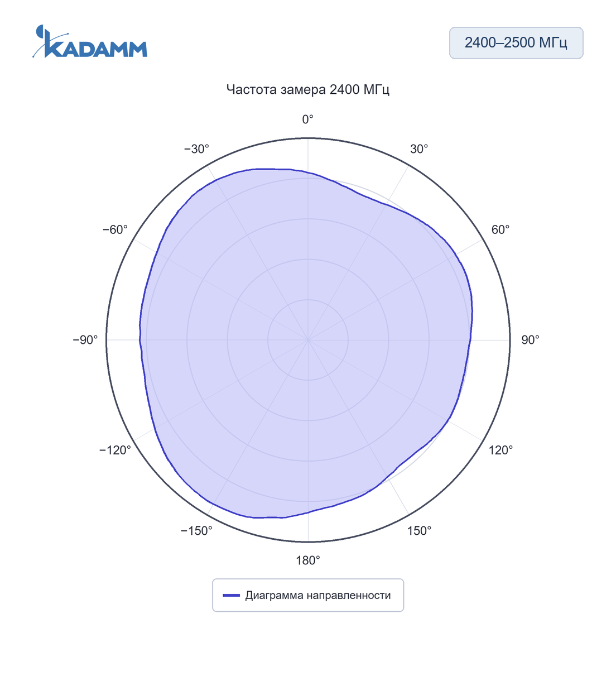Screen dimensions: 616x676
Task: Select the 2400–2500 МГц frequency badge
Action: [x=516, y=43]
